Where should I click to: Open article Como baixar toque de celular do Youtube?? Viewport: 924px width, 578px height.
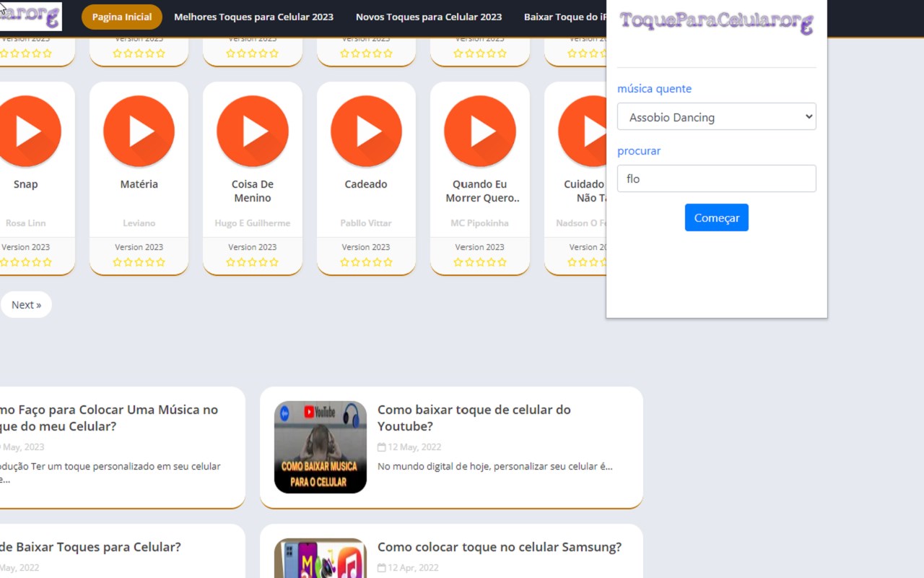click(x=474, y=418)
